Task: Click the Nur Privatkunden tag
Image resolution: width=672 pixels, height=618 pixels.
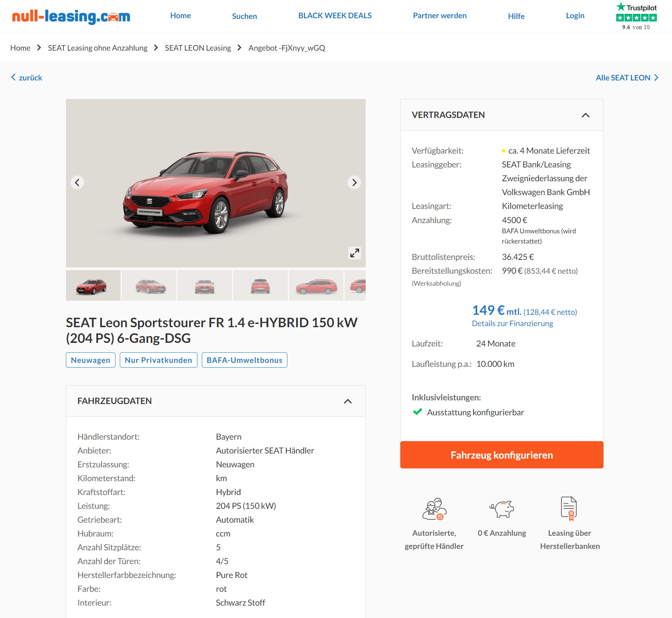Action: [x=158, y=360]
